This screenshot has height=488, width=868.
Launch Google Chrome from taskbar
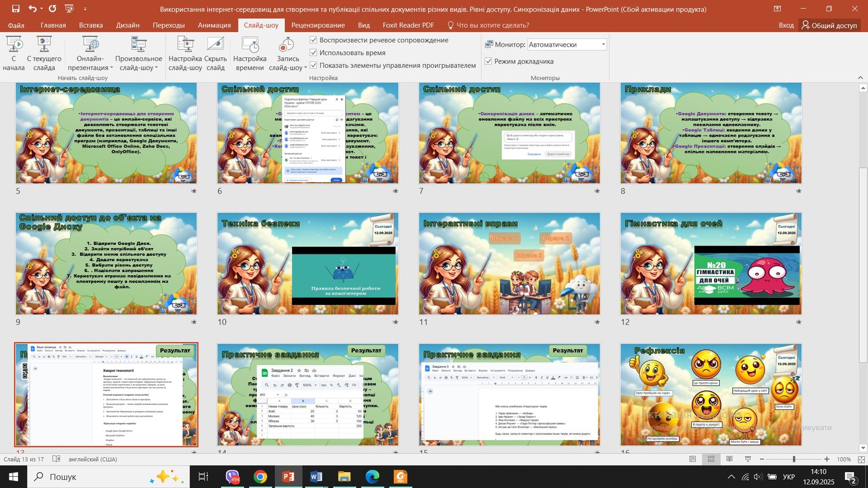point(260,477)
